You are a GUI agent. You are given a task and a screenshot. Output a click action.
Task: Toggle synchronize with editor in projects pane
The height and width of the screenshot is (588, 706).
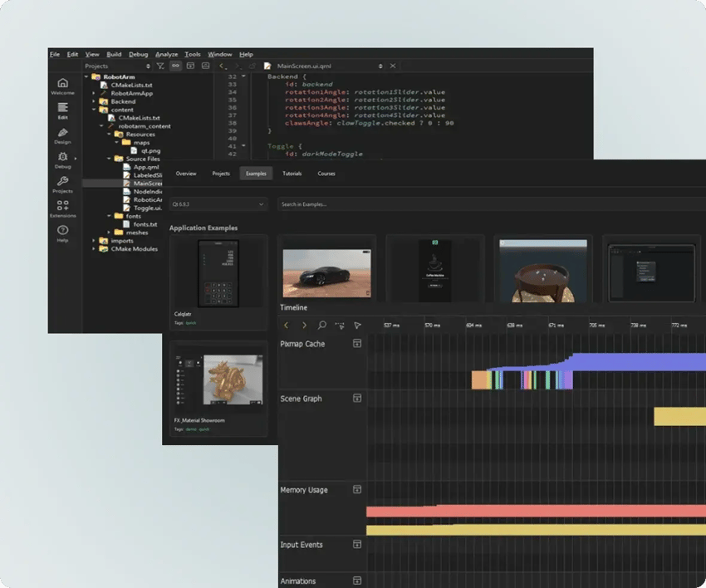pos(175,66)
